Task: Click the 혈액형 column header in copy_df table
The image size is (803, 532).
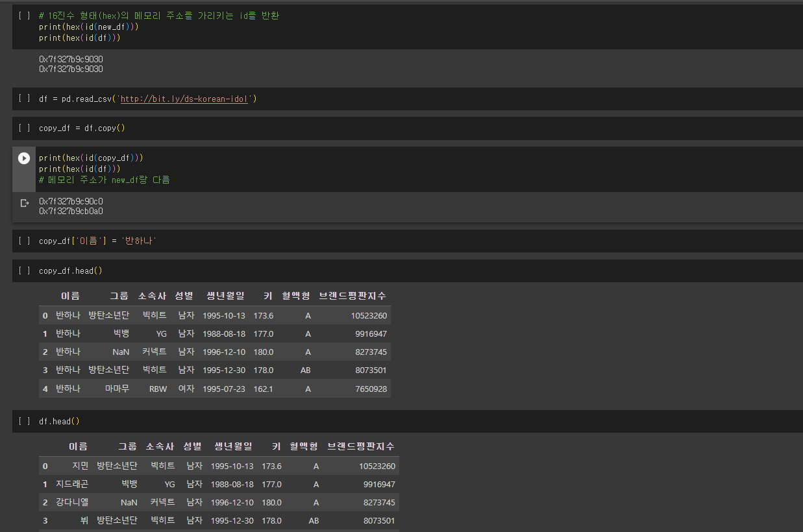Action: click(x=296, y=296)
